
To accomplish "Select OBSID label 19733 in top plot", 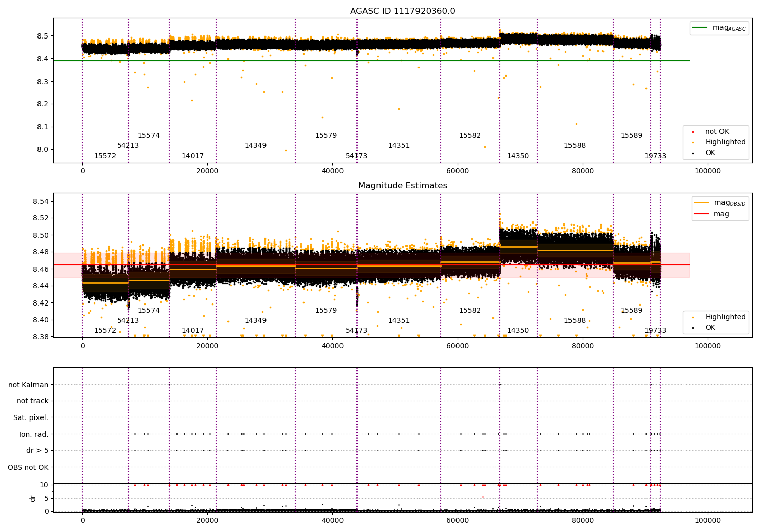I will coord(655,156).
